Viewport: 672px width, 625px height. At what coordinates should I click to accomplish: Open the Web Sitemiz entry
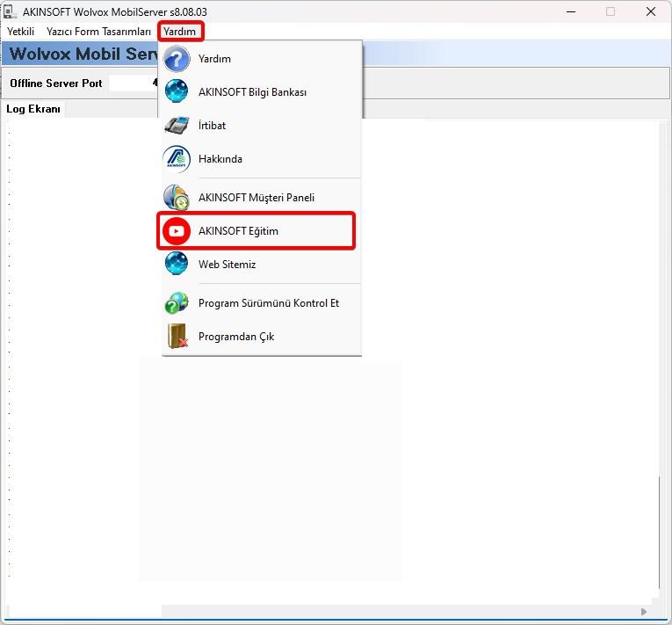click(x=262, y=265)
